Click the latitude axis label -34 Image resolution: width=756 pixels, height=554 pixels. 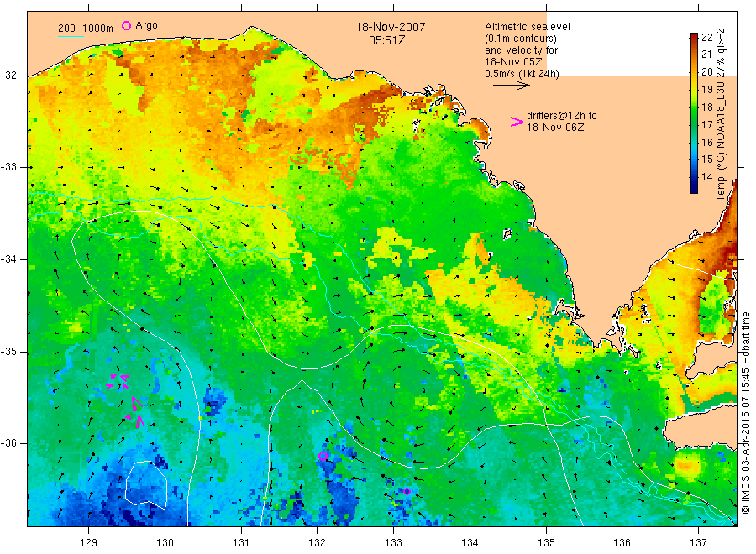point(8,259)
